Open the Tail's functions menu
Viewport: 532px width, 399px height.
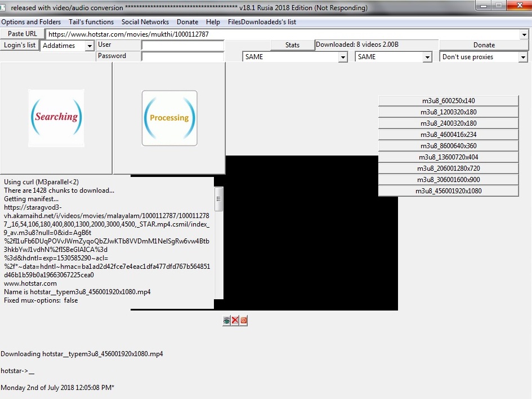pos(91,22)
